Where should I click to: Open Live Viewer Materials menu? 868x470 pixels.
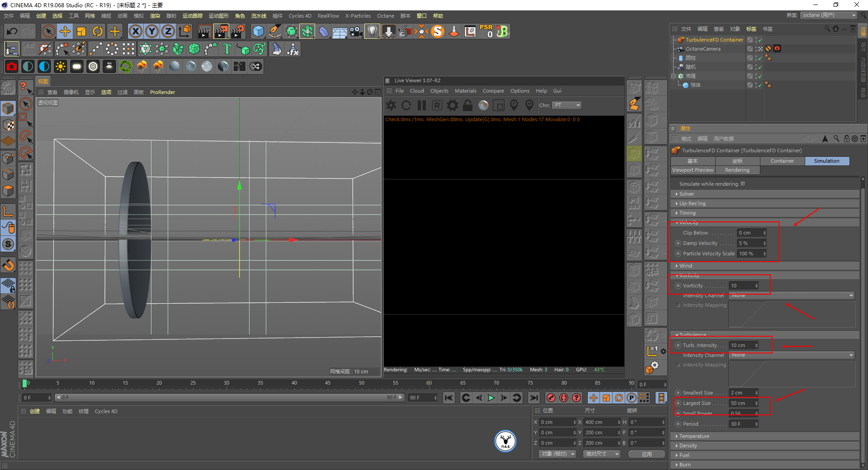coord(465,91)
